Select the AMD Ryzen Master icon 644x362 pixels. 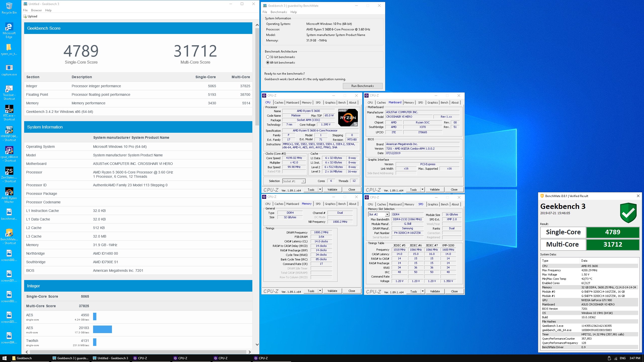pyautogui.click(x=9, y=196)
